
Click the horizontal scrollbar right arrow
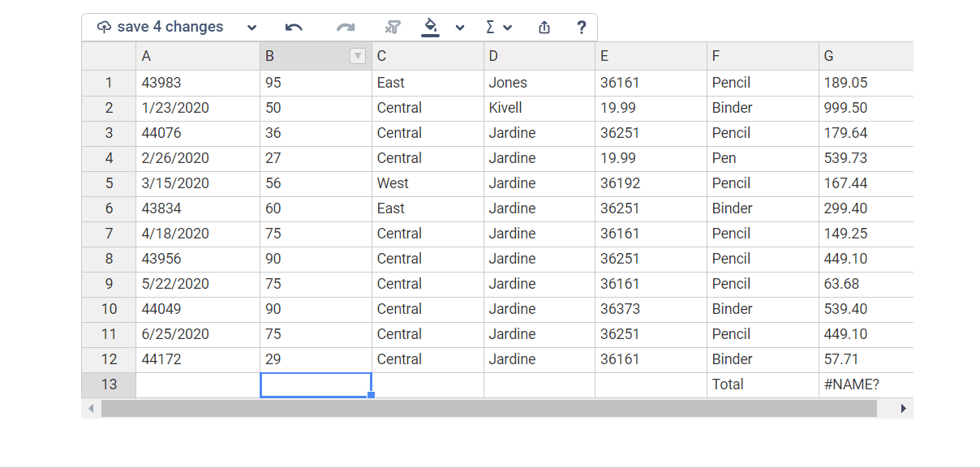[x=903, y=409]
